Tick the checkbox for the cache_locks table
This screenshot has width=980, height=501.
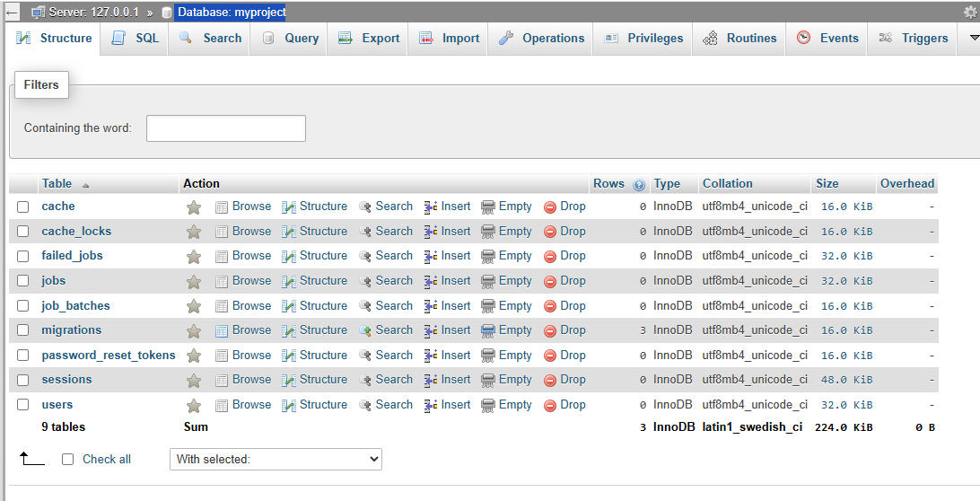pos(23,232)
